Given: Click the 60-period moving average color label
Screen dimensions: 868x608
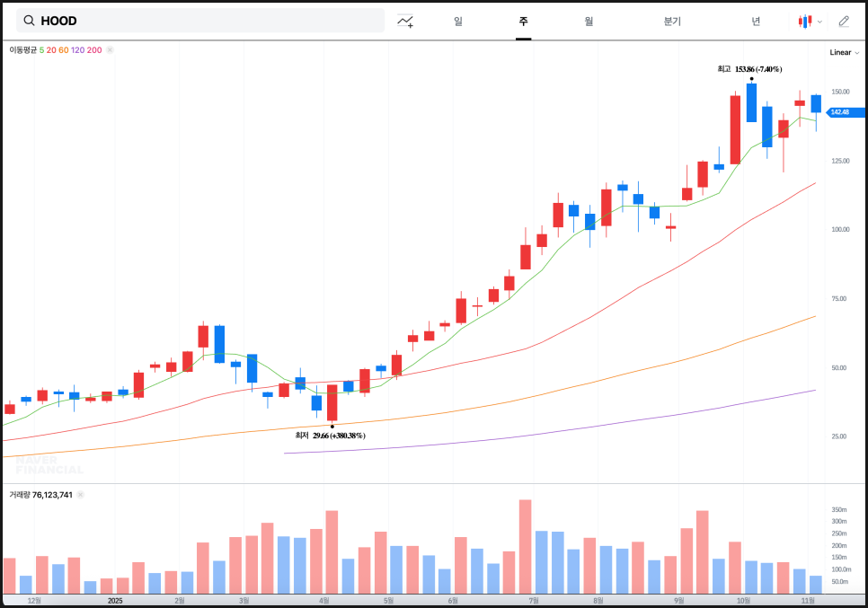Looking at the screenshot, I should (x=64, y=50).
